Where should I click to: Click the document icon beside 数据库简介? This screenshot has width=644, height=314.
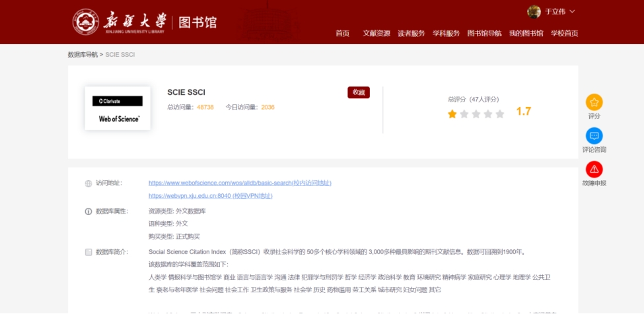pos(89,252)
